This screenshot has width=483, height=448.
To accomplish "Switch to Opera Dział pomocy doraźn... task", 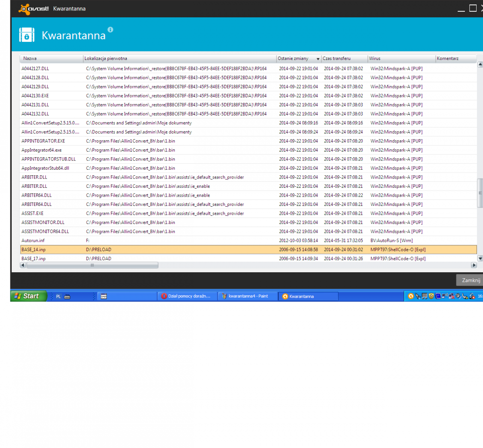I will [x=187, y=296].
